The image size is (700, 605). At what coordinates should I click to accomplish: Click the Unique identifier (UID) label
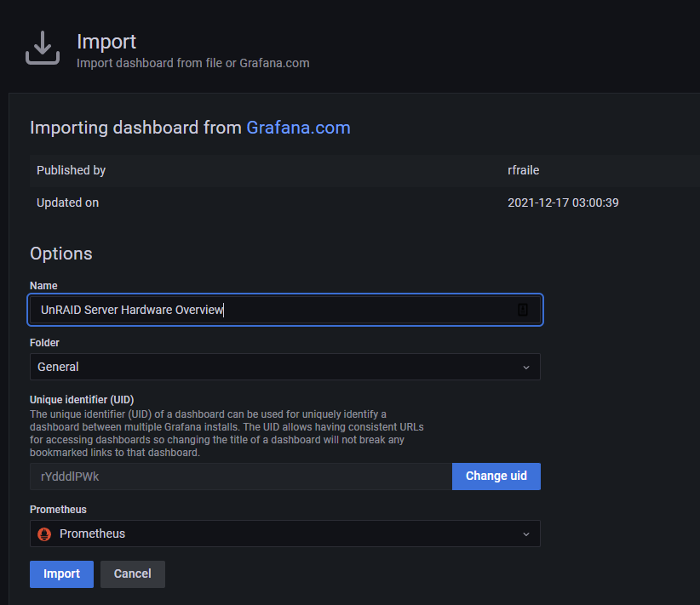click(x=82, y=399)
